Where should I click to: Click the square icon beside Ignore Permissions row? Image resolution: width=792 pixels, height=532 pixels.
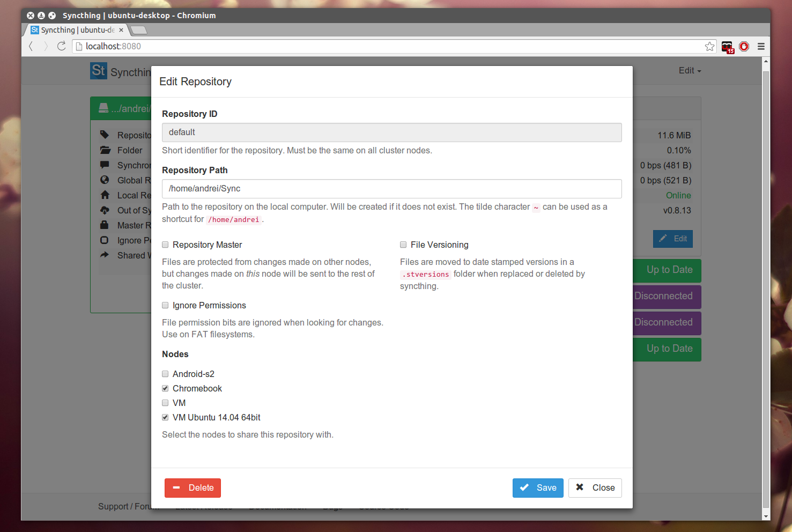[x=105, y=240]
